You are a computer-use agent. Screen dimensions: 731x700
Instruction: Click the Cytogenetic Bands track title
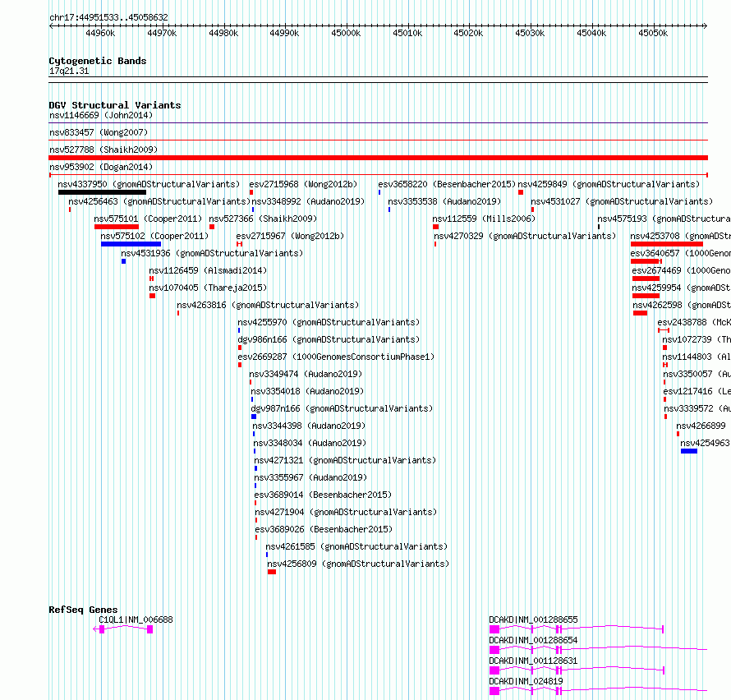[98, 61]
